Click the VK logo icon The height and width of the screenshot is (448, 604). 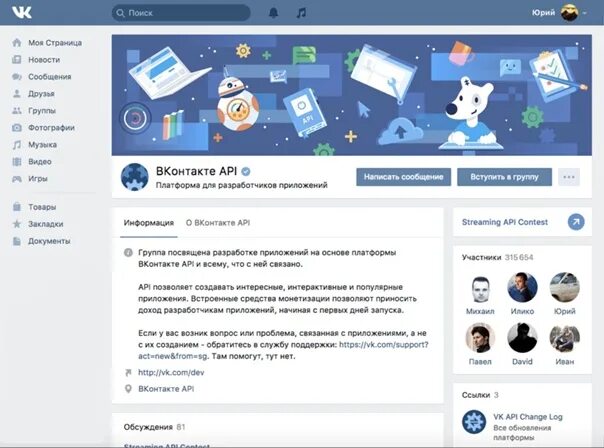point(22,12)
